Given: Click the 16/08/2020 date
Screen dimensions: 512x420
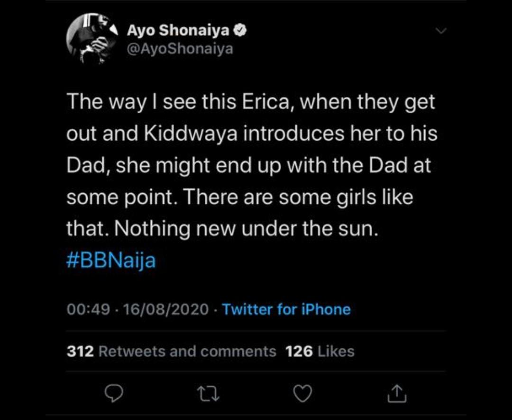Looking at the screenshot, I should pyautogui.click(x=166, y=310).
